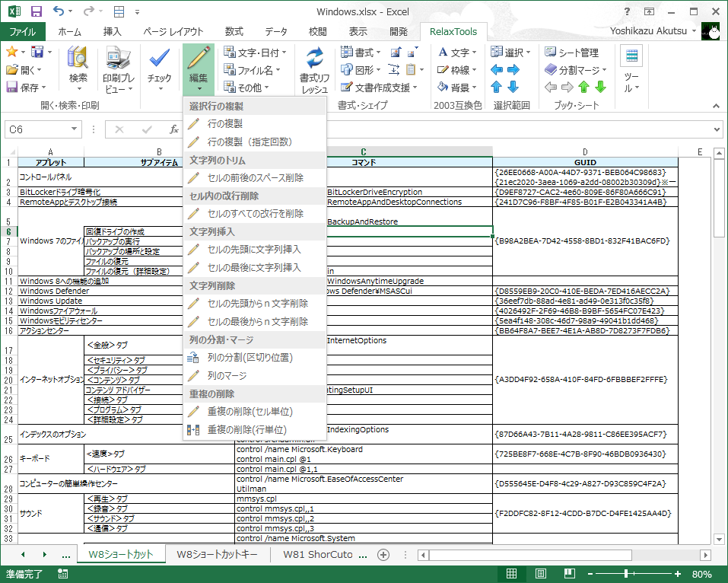Click the zoom slider handle
Image resolution: width=728 pixels, height=583 pixels.
[x=626, y=574]
